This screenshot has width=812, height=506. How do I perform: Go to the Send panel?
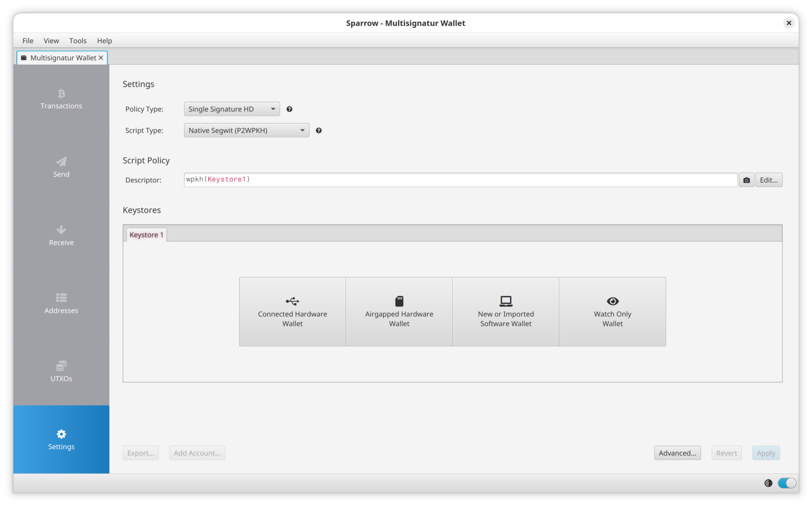click(61, 167)
